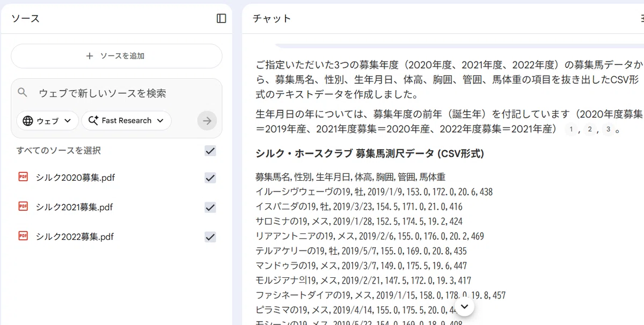Click PDF icon of シルク2020募集.pdf
This screenshot has height=325, width=644.
pyautogui.click(x=23, y=177)
